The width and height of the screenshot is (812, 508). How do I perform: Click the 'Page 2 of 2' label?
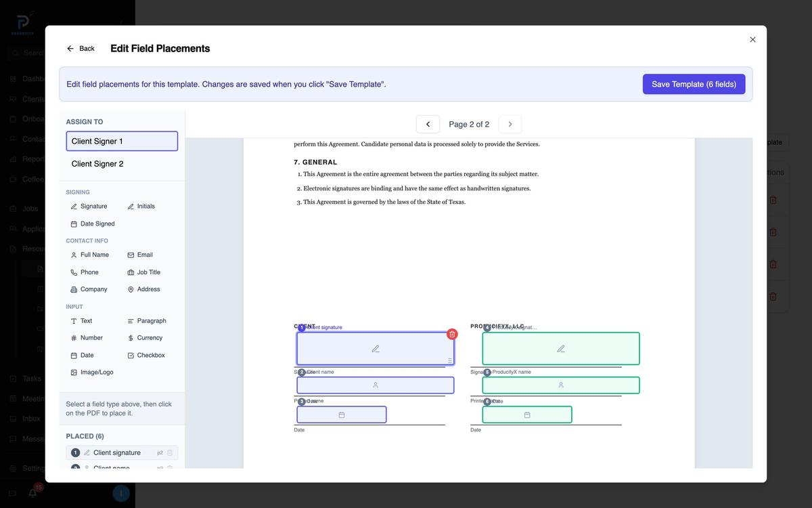tap(469, 124)
